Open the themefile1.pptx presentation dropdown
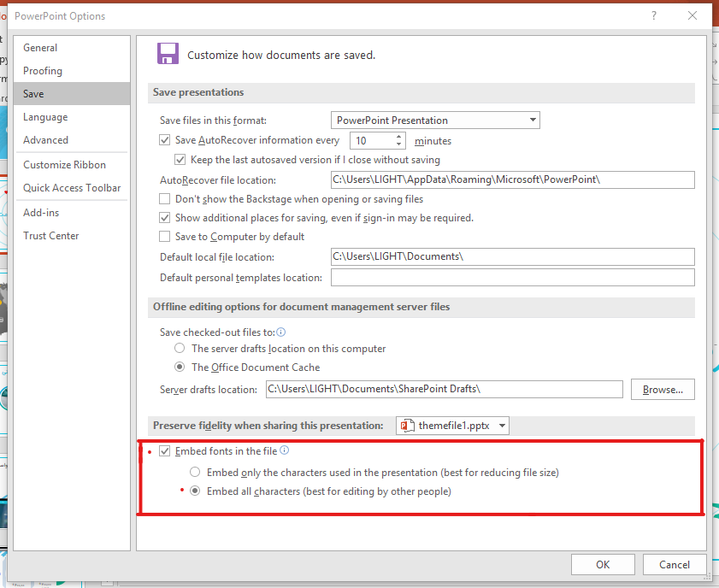The height and width of the screenshot is (588, 719). (452, 426)
